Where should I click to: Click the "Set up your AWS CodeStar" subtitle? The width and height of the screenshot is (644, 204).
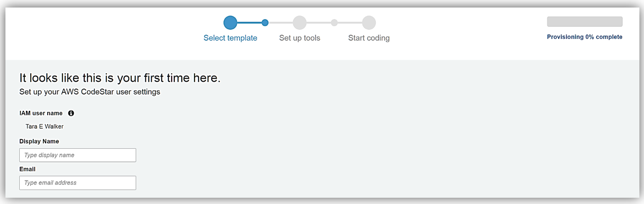[x=90, y=92]
